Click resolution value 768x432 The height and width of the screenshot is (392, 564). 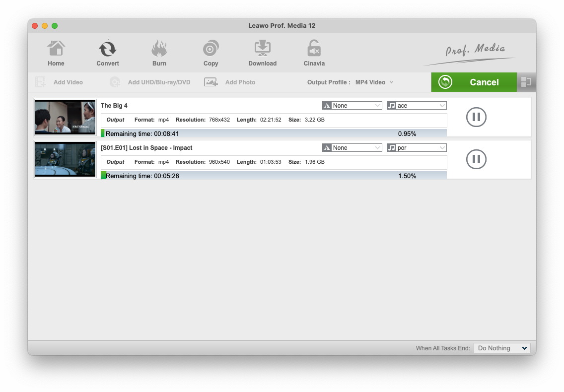tap(219, 120)
